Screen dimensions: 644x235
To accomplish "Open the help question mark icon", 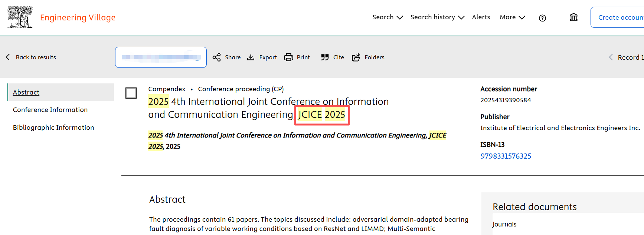I will pyautogui.click(x=542, y=18).
